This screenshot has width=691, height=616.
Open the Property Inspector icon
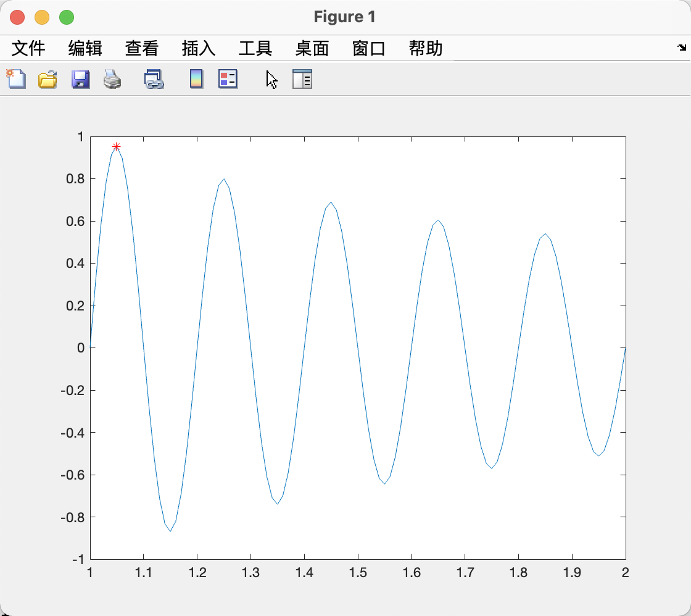tap(302, 79)
